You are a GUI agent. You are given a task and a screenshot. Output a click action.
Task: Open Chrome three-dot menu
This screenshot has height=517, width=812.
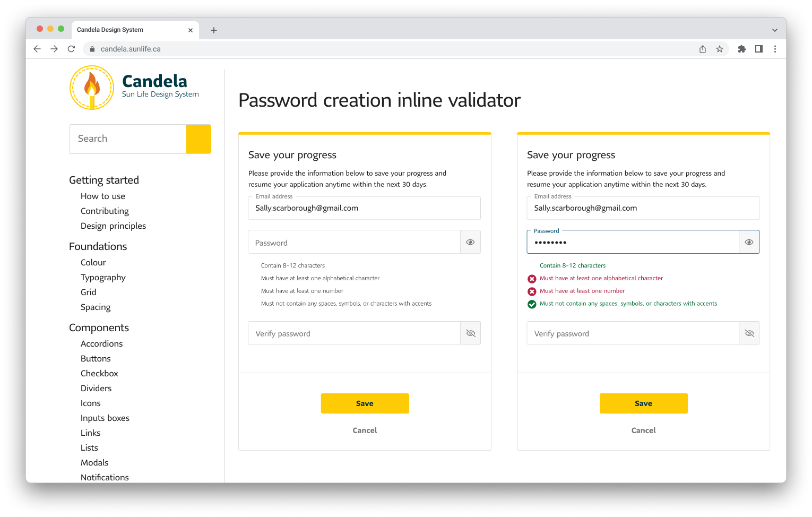click(775, 49)
